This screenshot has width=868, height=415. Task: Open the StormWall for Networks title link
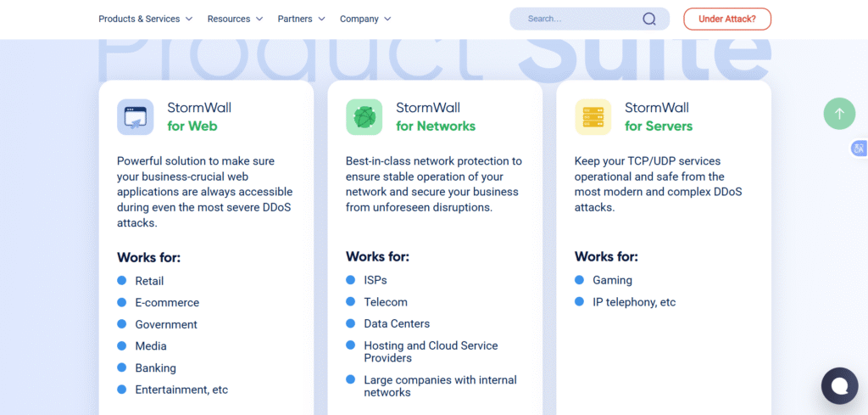435,117
